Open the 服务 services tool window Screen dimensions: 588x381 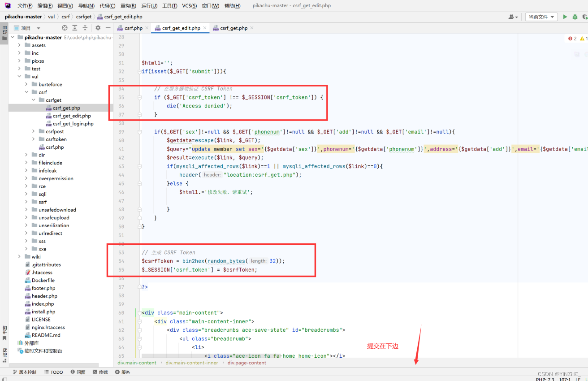point(123,372)
